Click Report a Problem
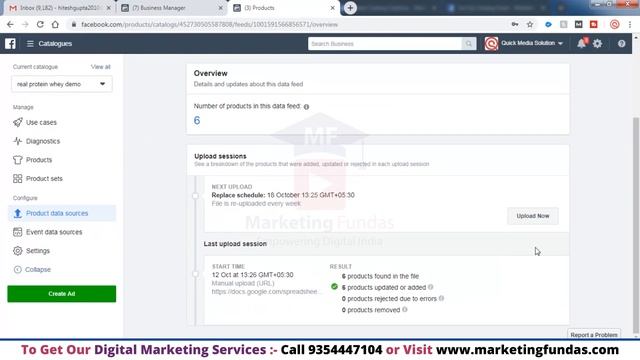The width and height of the screenshot is (640, 360). point(594,335)
